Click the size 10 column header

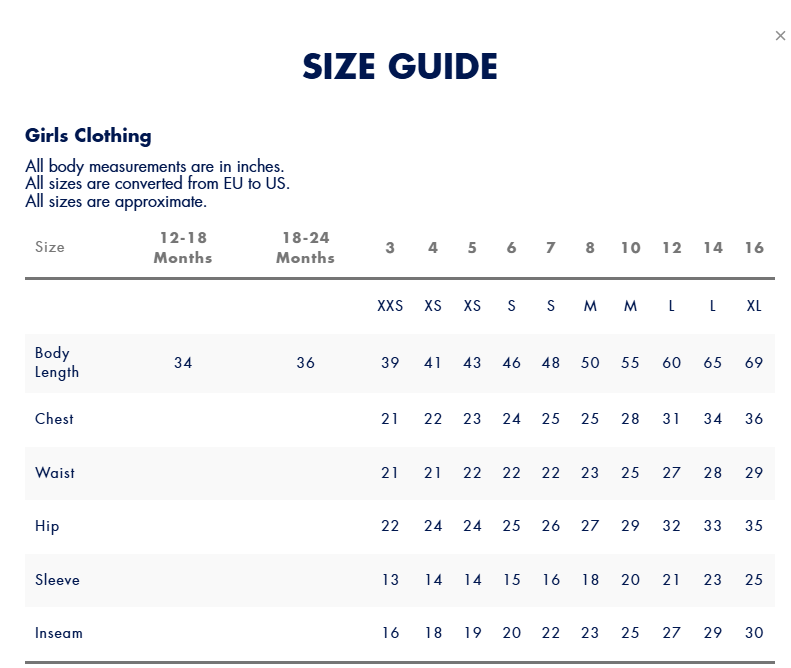click(630, 248)
